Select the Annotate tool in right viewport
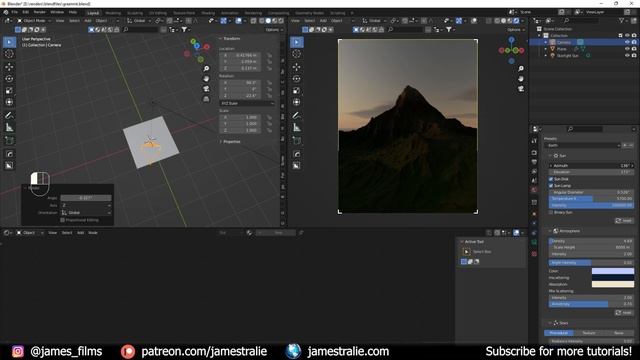The width and height of the screenshot is (640, 360). point(297,116)
